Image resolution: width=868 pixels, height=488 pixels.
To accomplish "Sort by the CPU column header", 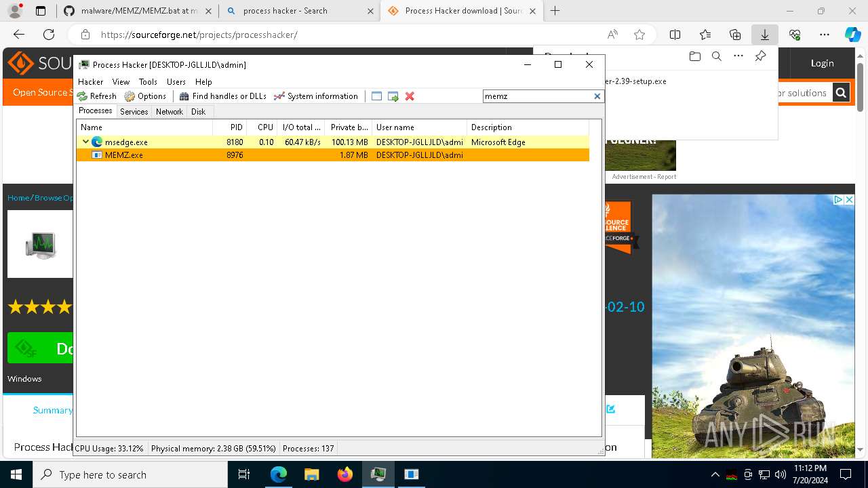I will pyautogui.click(x=262, y=127).
